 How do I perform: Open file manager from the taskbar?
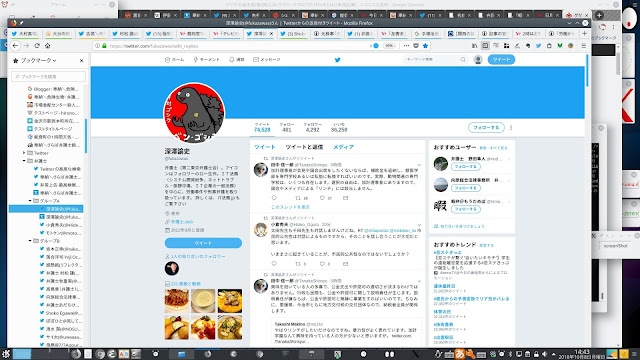click(x=182, y=354)
